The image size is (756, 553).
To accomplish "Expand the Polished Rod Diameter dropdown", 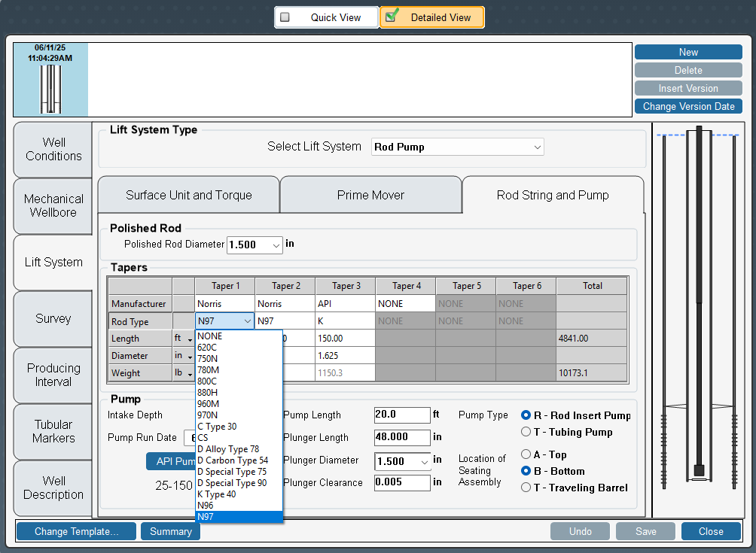I will (276, 245).
